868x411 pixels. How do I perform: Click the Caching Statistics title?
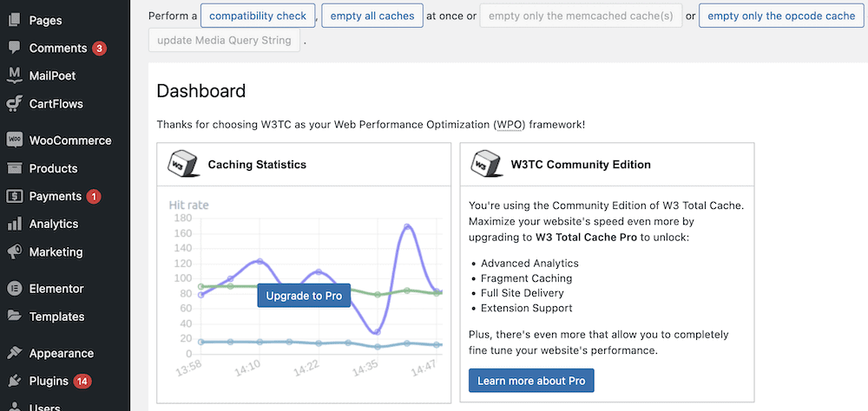click(x=257, y=164)
